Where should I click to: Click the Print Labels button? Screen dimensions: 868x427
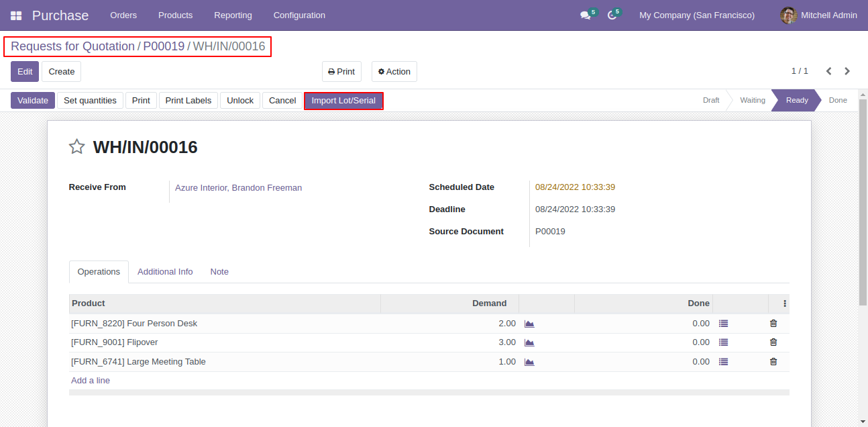188,101
